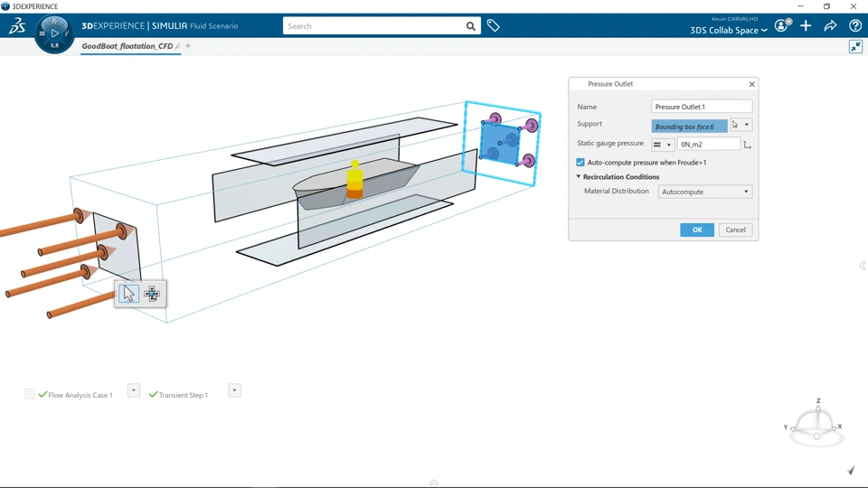Viewport: 868px width, 488px height.
Task: Collapse the Recirculation Conditions section
Action: pos(579,176)
